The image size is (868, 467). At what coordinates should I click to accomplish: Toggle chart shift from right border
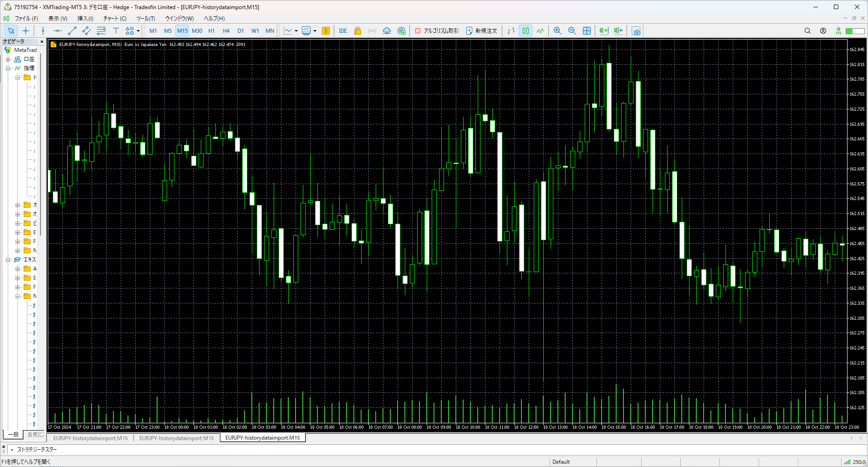tap(618, 31)
